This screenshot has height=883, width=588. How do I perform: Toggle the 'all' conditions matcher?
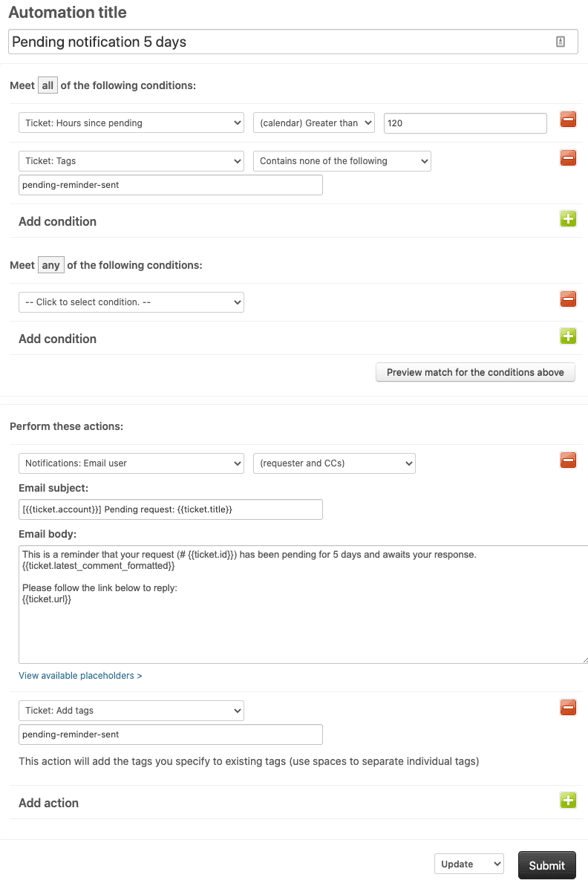[x=48, y=85]
